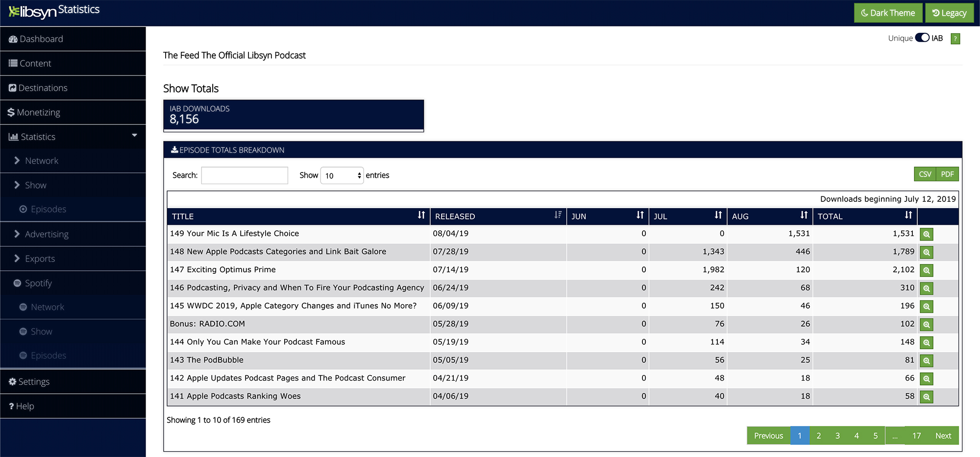
Task: Click the total value 2,102 cell
Action: tap(865, 270)
